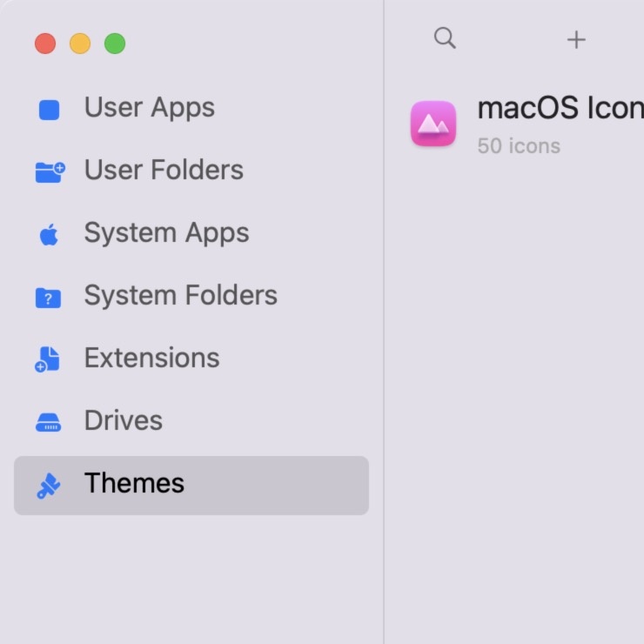Open System Folders sidebar entry
Screen dimensions: 644x644
tap(181, 296)
